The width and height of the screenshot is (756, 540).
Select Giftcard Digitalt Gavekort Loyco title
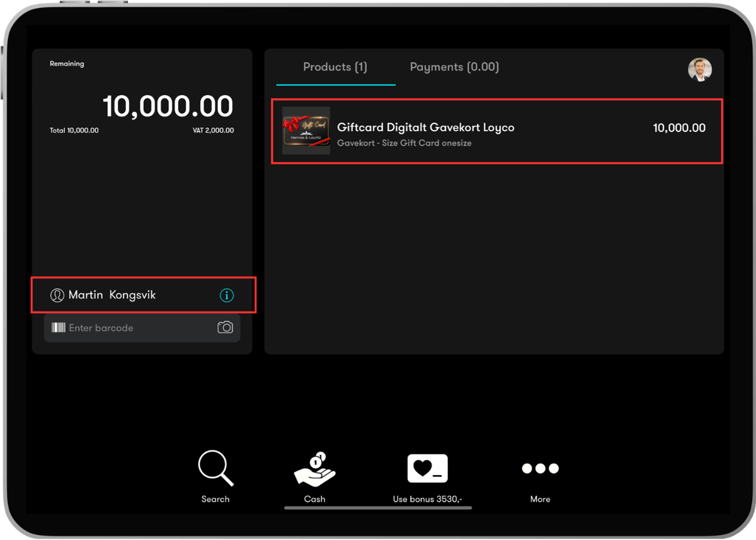click(426, 127)
